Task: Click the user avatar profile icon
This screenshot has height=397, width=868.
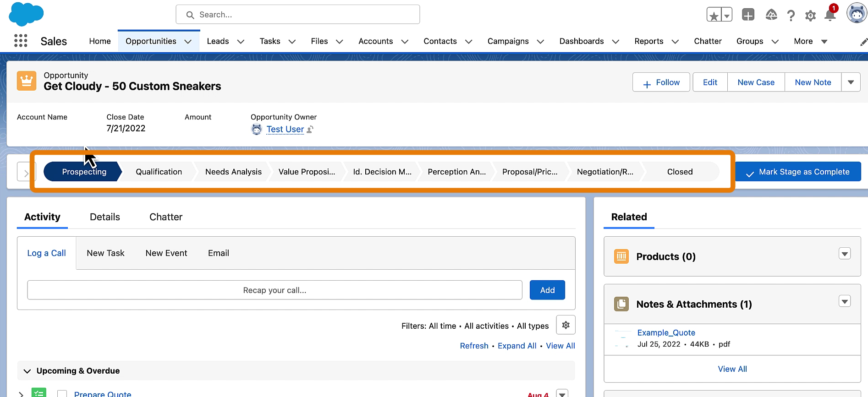Action: click(x=856, y=14)
